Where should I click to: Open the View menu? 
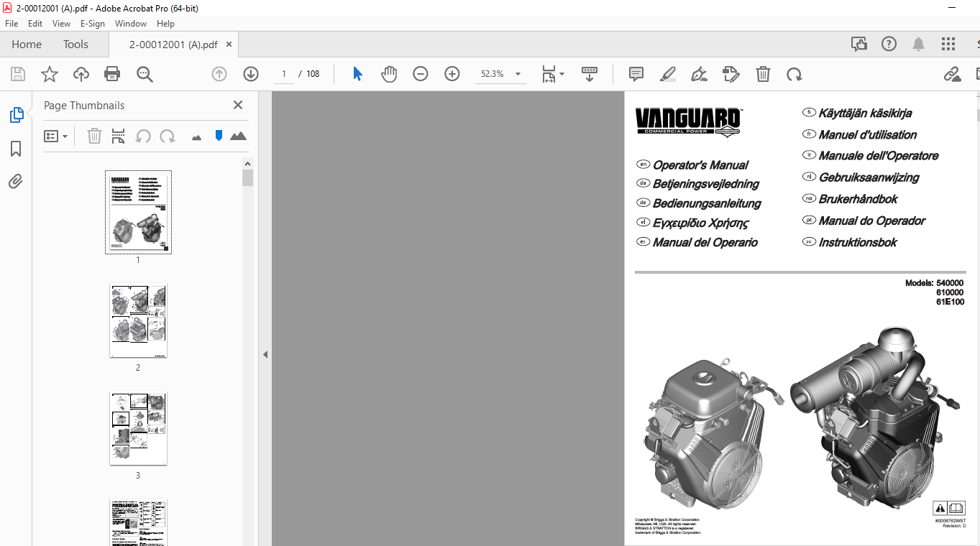tap(62, 24)
